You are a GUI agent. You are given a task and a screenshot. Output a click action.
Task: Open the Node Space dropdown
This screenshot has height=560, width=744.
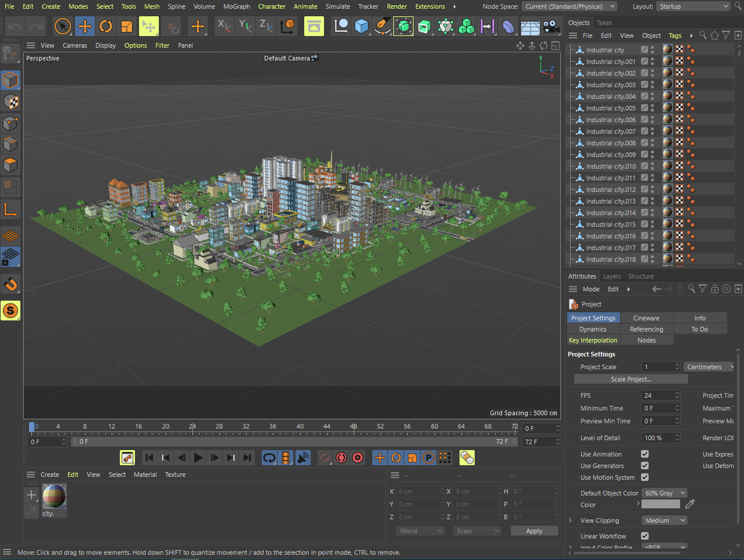click(x=569, y=6)
